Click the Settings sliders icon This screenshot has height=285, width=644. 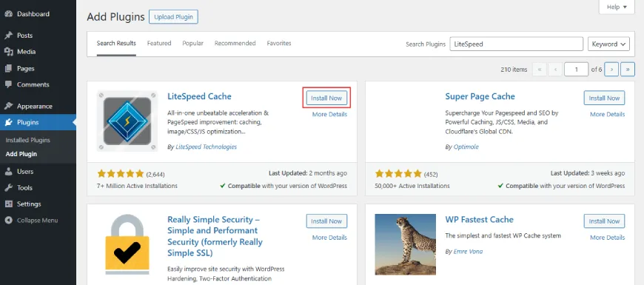[8, 204]
